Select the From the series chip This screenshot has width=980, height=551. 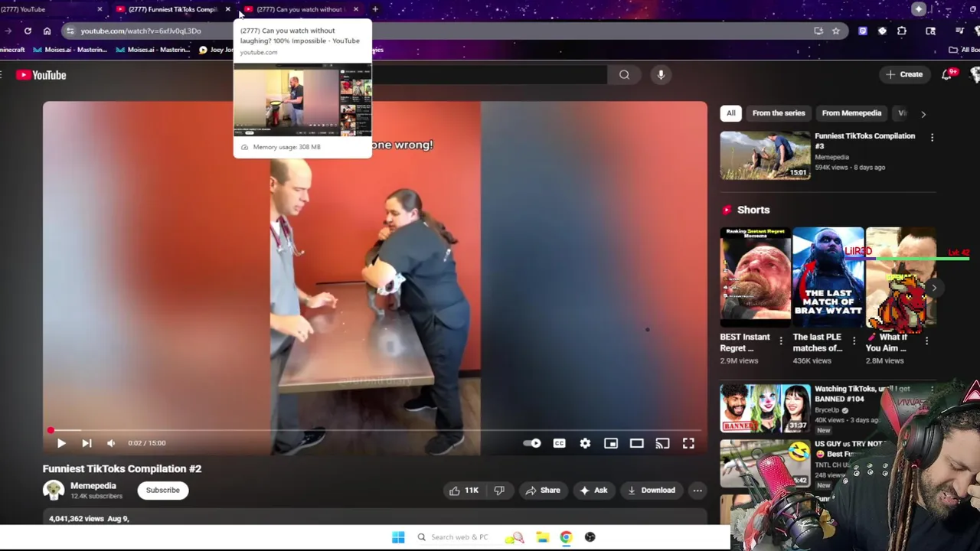(x=779, y=113)
